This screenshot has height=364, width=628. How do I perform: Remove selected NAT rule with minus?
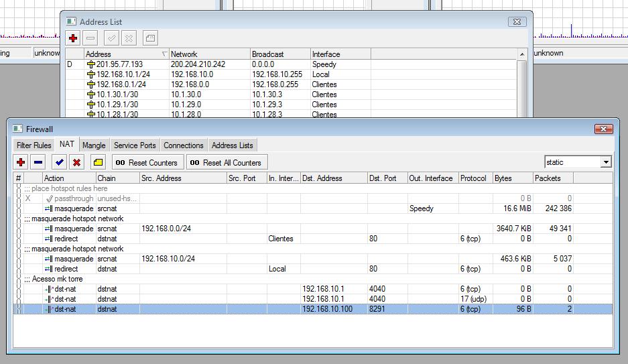coord(38,162)
